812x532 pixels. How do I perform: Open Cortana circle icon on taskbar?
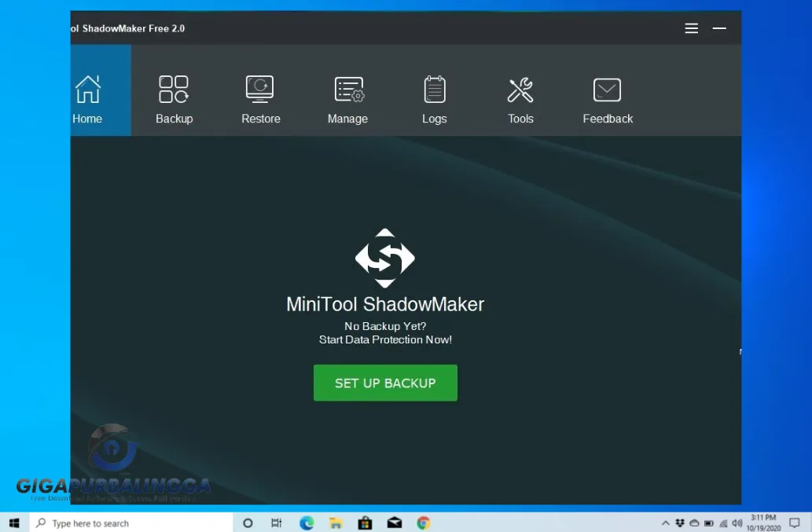click(248, 523)
